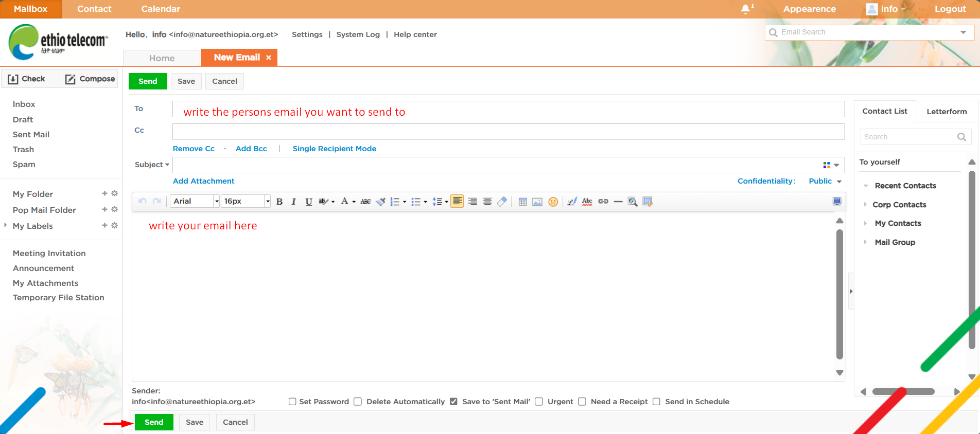Insert a hyperlink with the link icon

tap(603, 202)
